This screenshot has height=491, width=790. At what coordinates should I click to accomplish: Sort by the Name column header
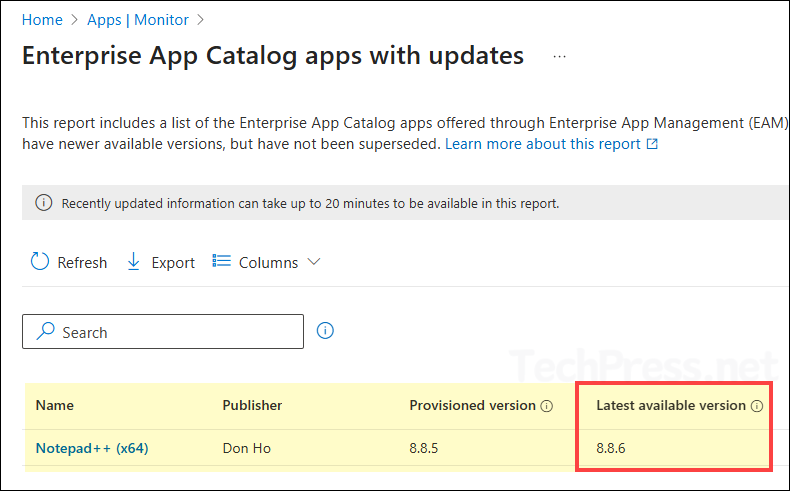(55, 406)
